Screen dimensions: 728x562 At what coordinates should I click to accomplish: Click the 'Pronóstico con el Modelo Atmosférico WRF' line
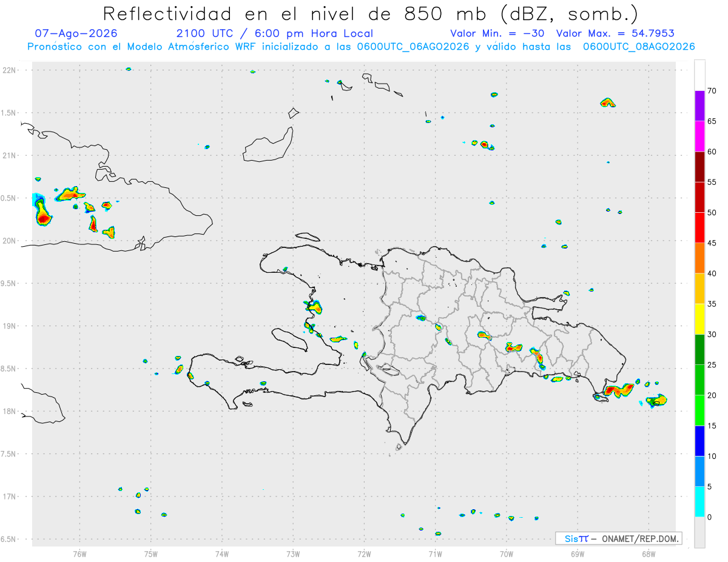(x=361, y=47)
